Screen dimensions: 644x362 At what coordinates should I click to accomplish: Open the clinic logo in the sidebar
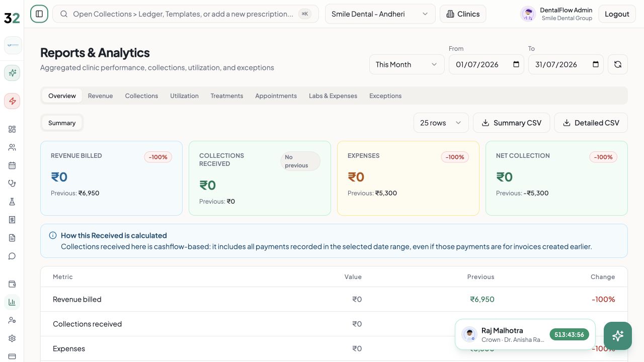(x=13, y=45)
